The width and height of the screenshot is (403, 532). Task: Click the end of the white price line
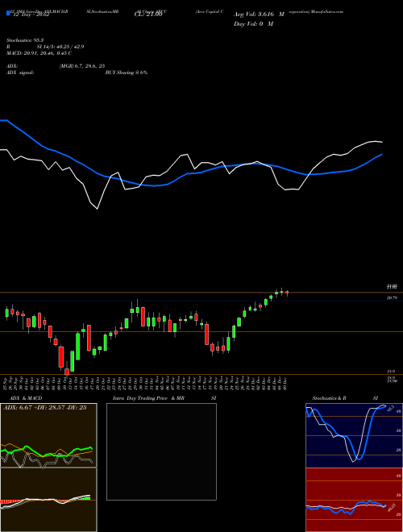tap(381, 142)
